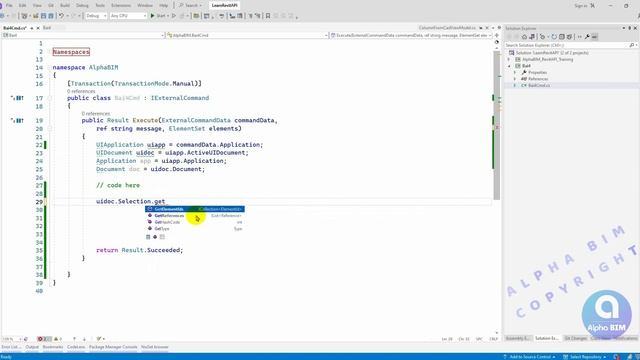This screenshot has width=640, height=360.
Task: Select GetElementIds in the IntelliSense list
Action: [195, 209]
